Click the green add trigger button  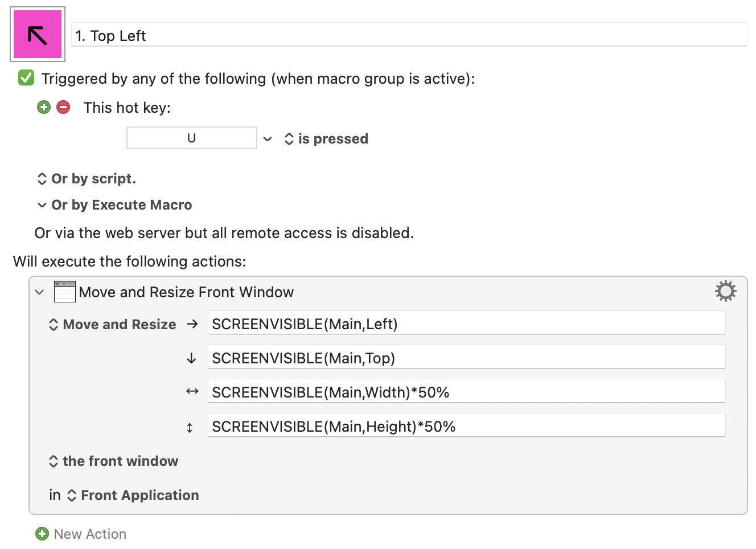44,107
